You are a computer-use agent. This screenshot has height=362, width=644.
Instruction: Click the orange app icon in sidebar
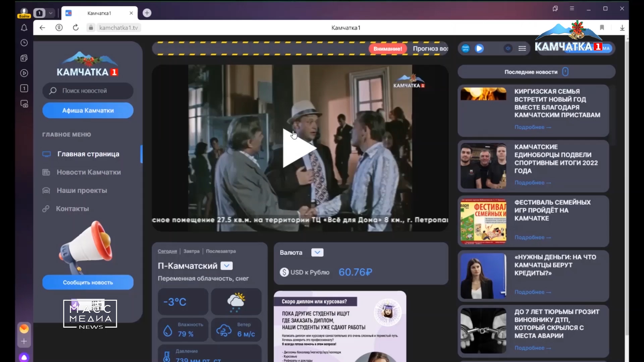[24, 328]
